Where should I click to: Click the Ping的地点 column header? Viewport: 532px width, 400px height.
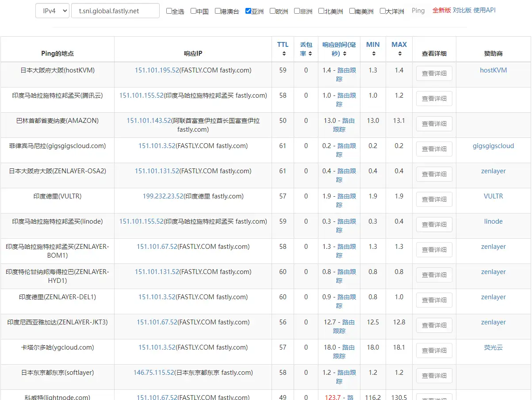(x=57, y=53)
